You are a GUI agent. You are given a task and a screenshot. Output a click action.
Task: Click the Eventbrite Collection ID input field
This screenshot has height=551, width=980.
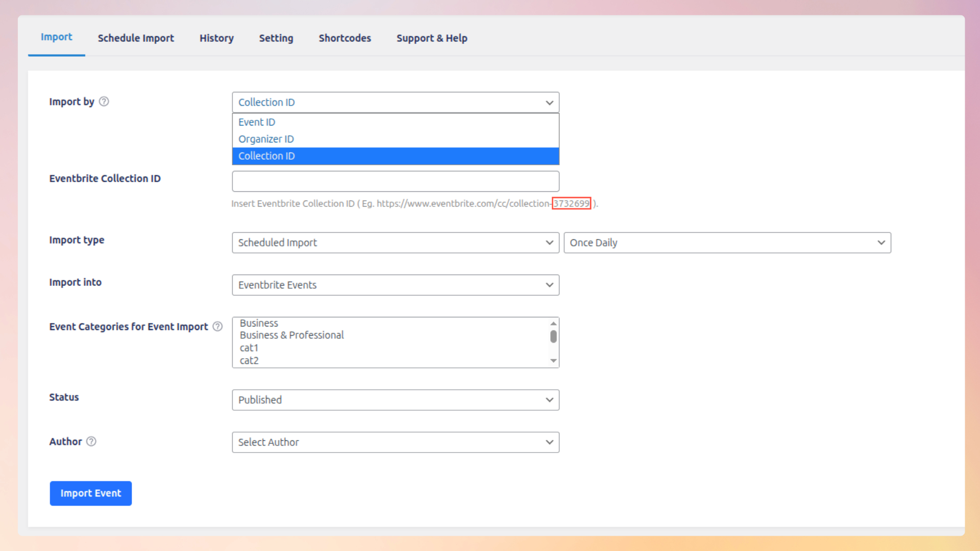pos(396,181)
